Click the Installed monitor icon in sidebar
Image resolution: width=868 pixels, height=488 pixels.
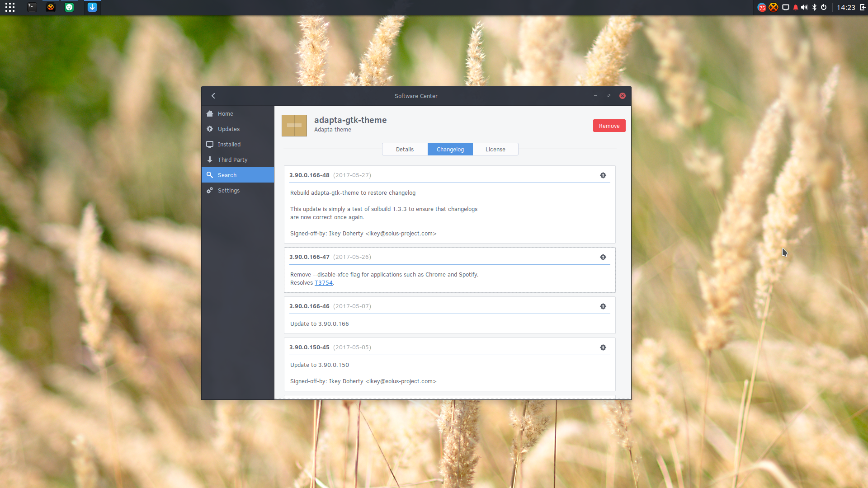tap(210, 145)
